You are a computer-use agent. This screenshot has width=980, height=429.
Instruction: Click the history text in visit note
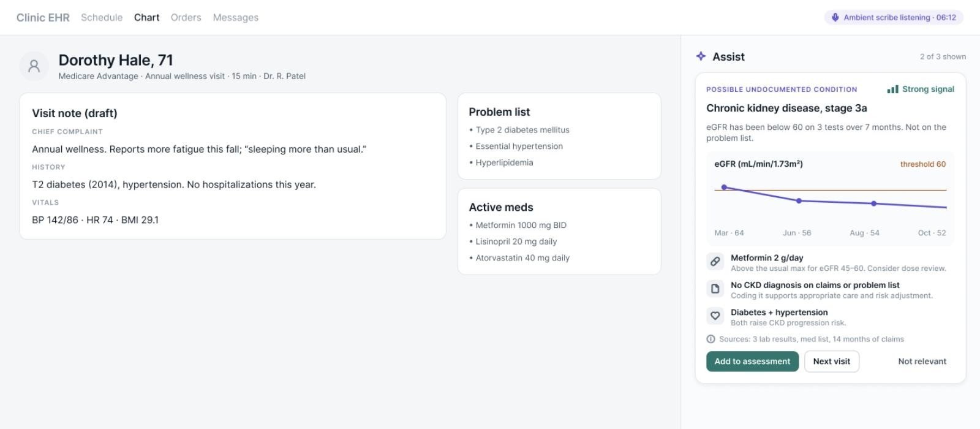click(x=174, y=184)
